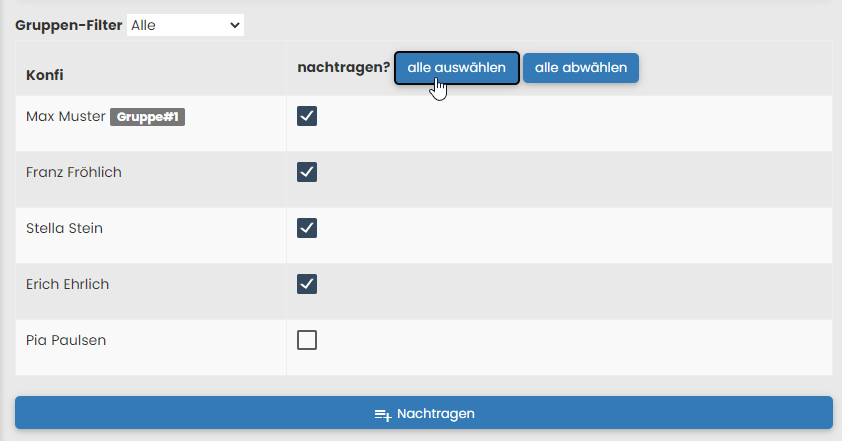Image resolution: width=842 pixels, height=441 pixels.
Task: Uncheck the nachtragen checkbox for Max Muster
Action: [307, 116]
